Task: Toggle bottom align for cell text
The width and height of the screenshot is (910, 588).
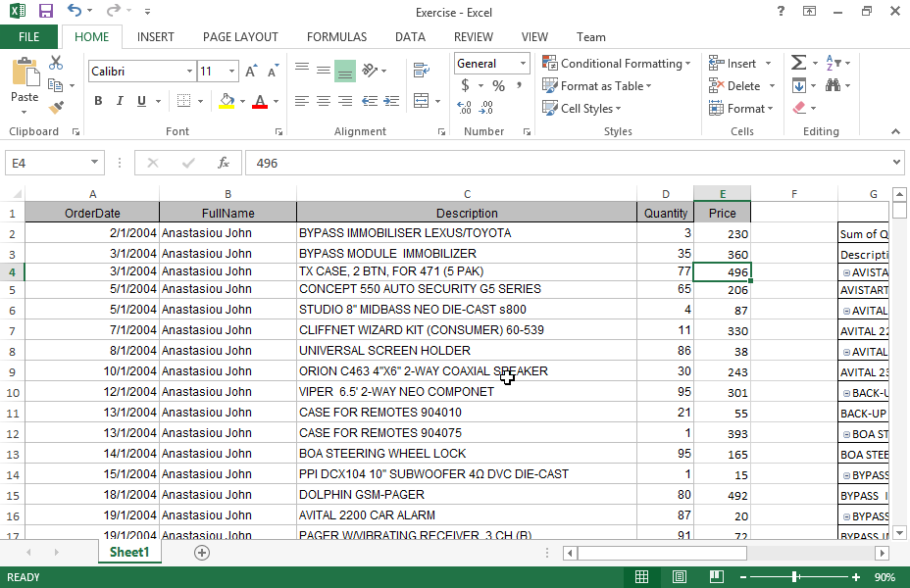Action: pos(344,71)
